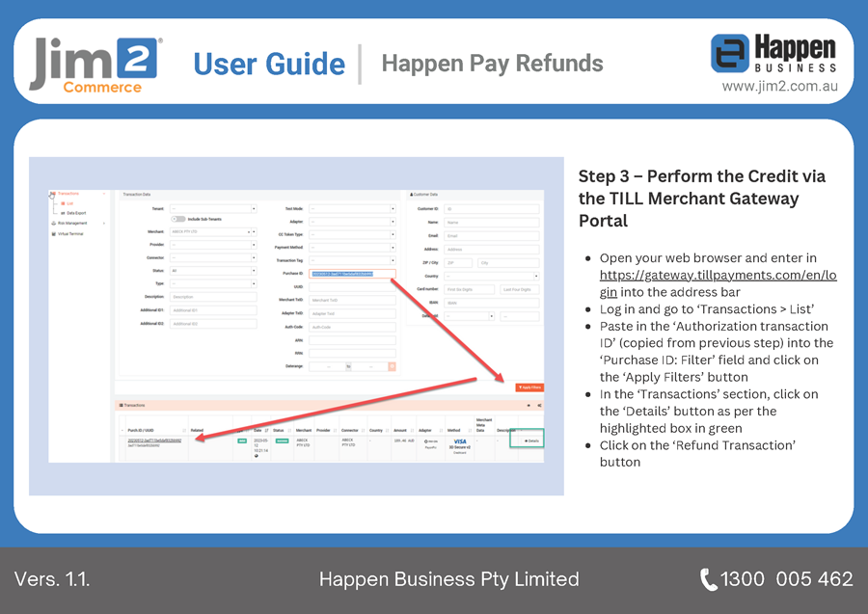Click the Adapter TxID input field

352,313
